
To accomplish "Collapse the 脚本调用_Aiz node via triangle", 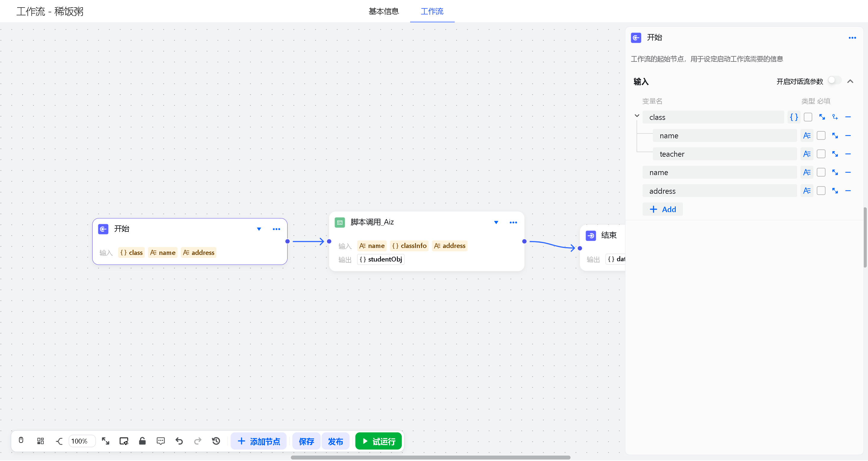I will (x=496, y=222).
